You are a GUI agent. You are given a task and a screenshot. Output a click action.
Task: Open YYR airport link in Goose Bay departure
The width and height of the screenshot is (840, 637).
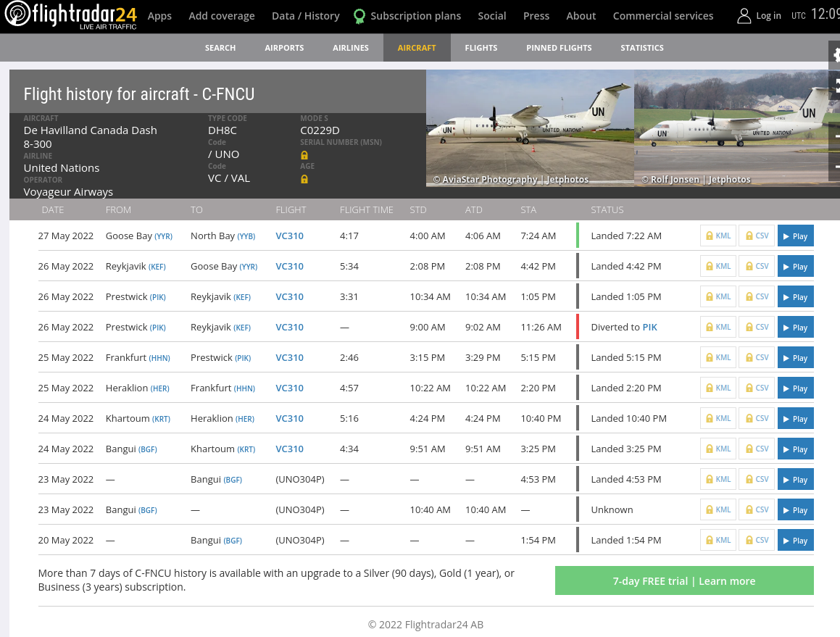click(163, 236)
